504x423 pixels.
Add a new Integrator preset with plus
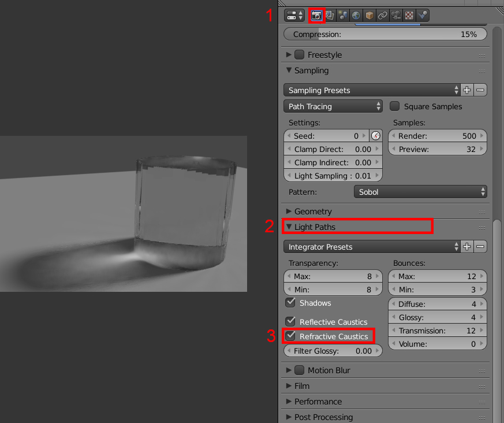pos(467,247)
